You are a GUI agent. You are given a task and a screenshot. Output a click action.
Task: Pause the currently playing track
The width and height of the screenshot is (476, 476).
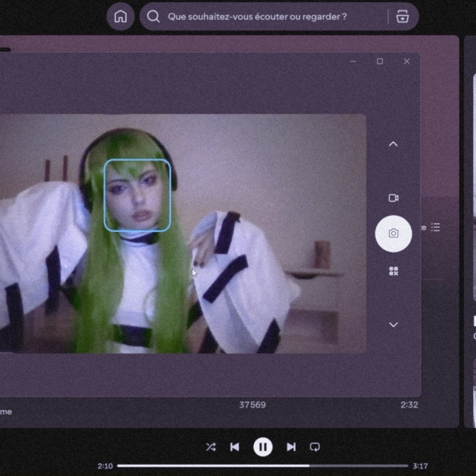pyautogui.click(x=263, y=447)
